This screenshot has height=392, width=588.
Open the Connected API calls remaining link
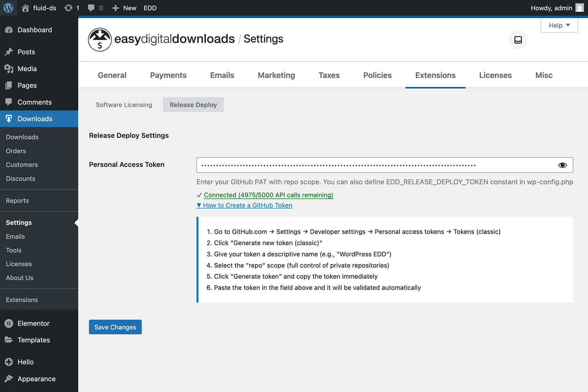pyautogui.click(x=268, y=195)
